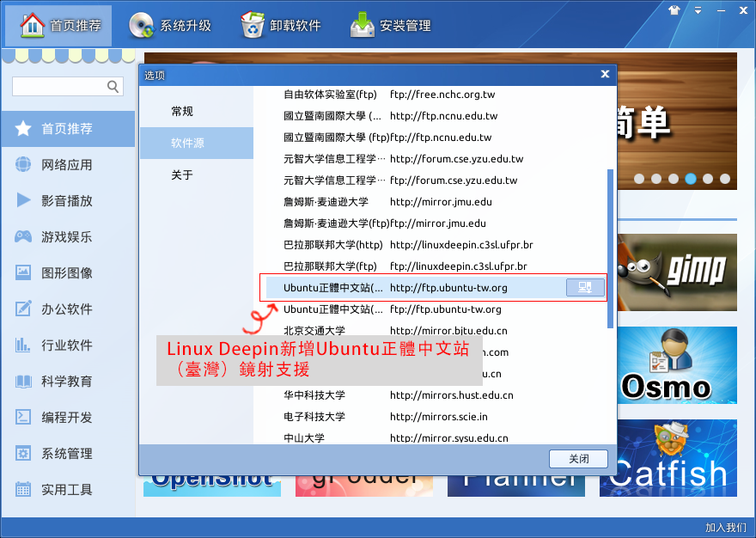Close the 选项 dialog with the X

605,74
